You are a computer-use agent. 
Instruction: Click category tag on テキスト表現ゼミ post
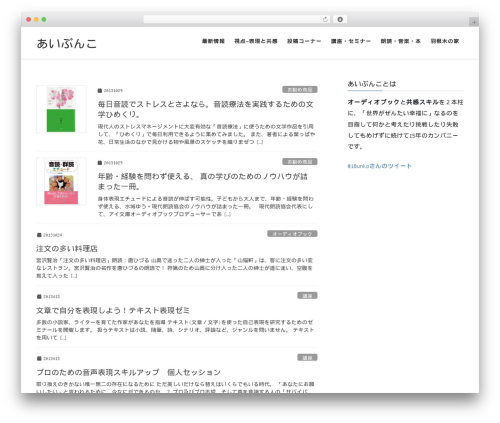point(307,296)
